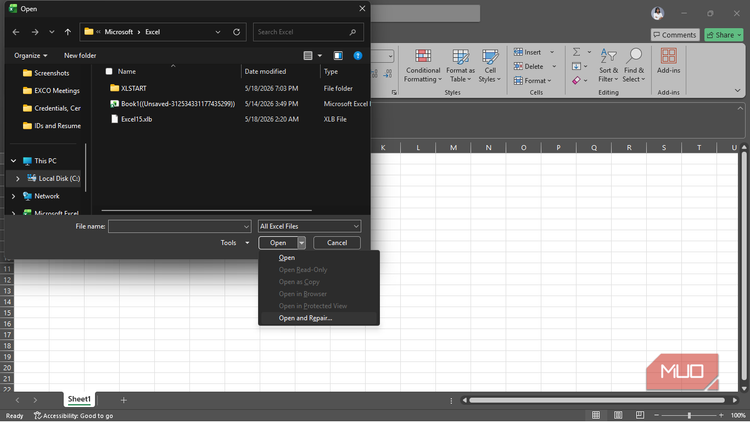The height and width of the screenshot is (422, 750).
Task: Go back in the Open dialog
Action: [16, 32]
